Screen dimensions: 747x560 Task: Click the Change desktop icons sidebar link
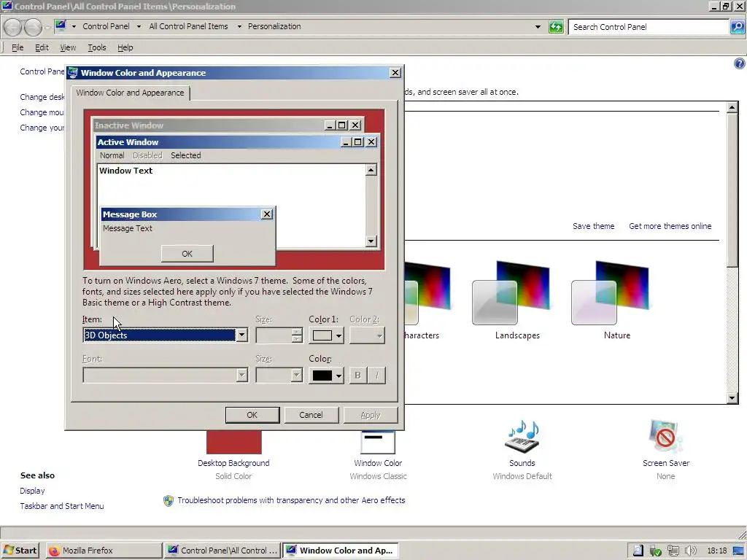[42, 97]
